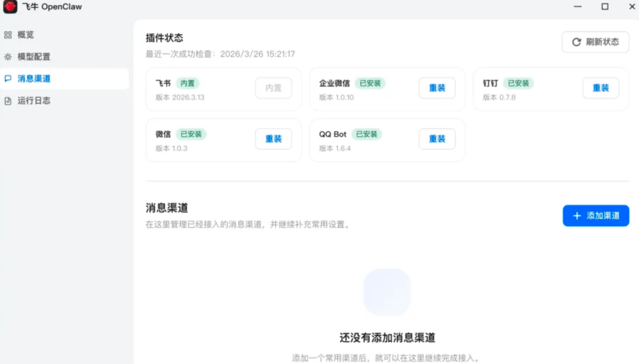Viewport: 639px width, 364px height.
Task: Click the 已安装 badge next to 钉钉
Action: pyautogui.click(x=519, y=83)
